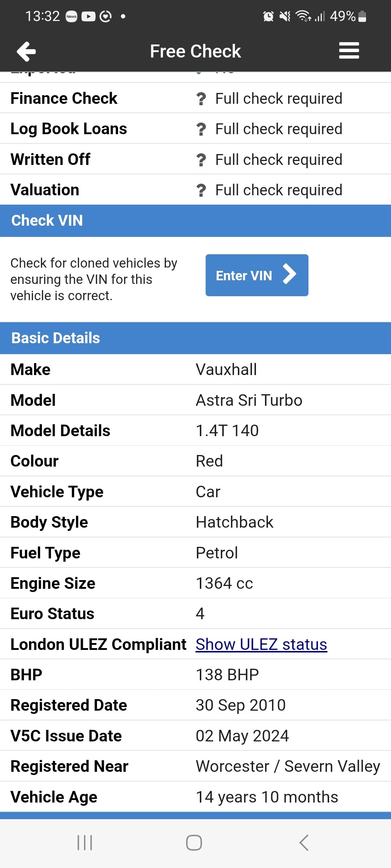Tap the Euro Status label
This screenshot has width=391, height=868.
click(52, 614)
